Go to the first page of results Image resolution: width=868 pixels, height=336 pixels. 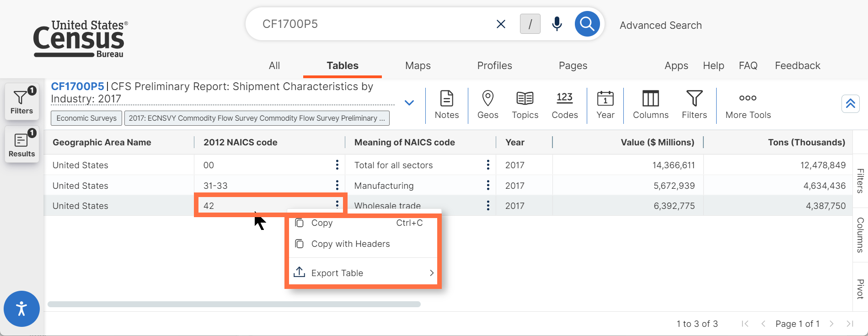coord(745,324)
